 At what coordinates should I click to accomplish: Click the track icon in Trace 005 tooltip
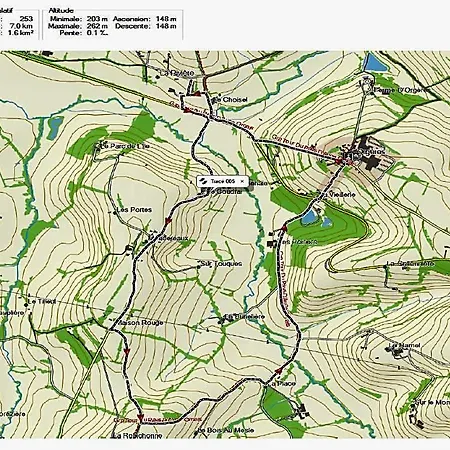pos(203,181)
